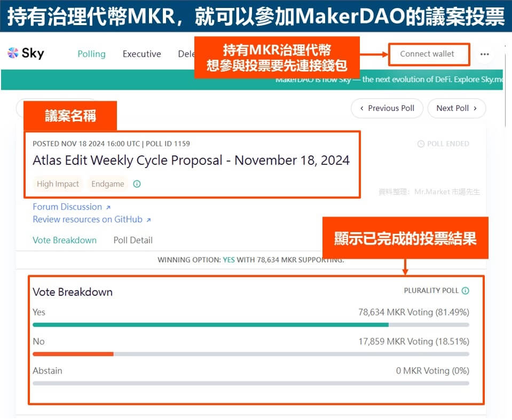This screenshot has height=420, width=512.
Task: Click the Endgame tag
Action: point(108,184)
